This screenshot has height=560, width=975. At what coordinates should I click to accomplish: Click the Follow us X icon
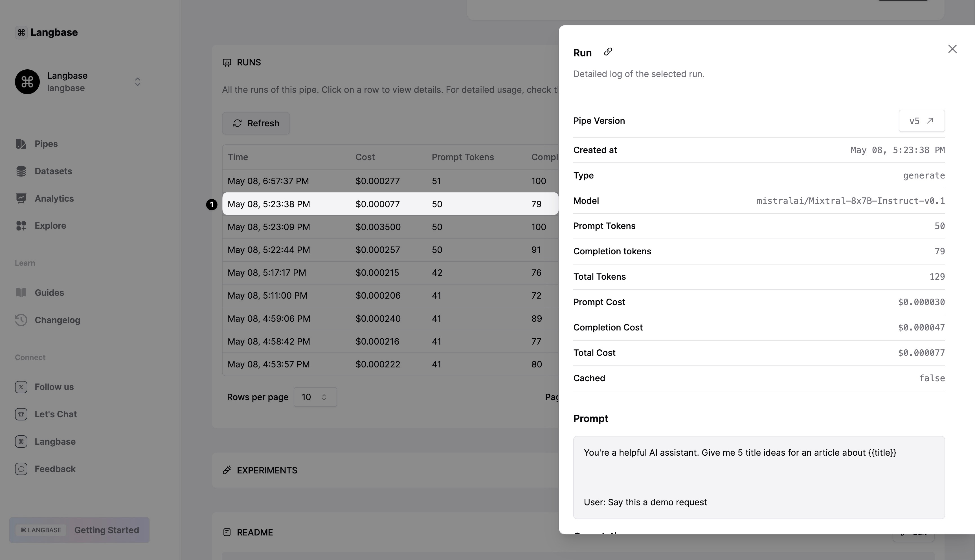(21, 387)
